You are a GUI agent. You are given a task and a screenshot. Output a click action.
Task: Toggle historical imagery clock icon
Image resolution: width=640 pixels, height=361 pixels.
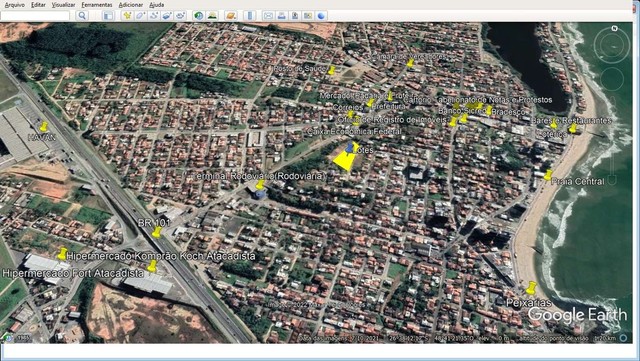pos(199,16)
